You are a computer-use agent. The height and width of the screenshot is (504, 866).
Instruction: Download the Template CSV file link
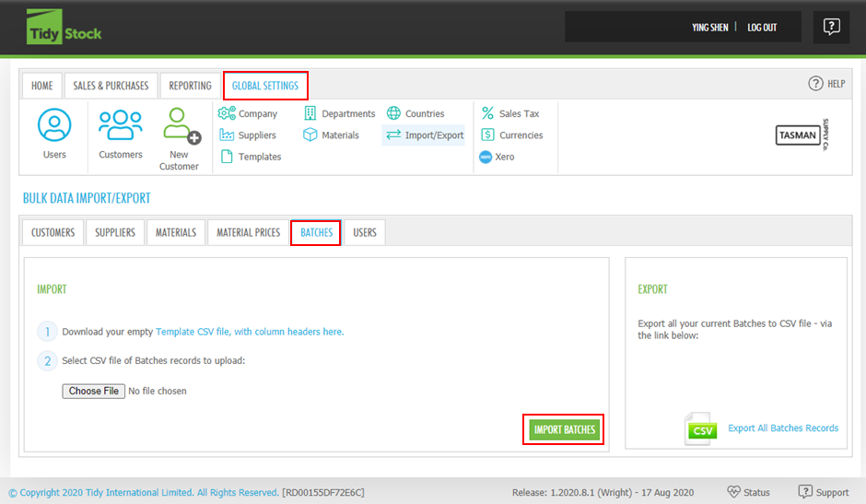[x=250, y=332]
